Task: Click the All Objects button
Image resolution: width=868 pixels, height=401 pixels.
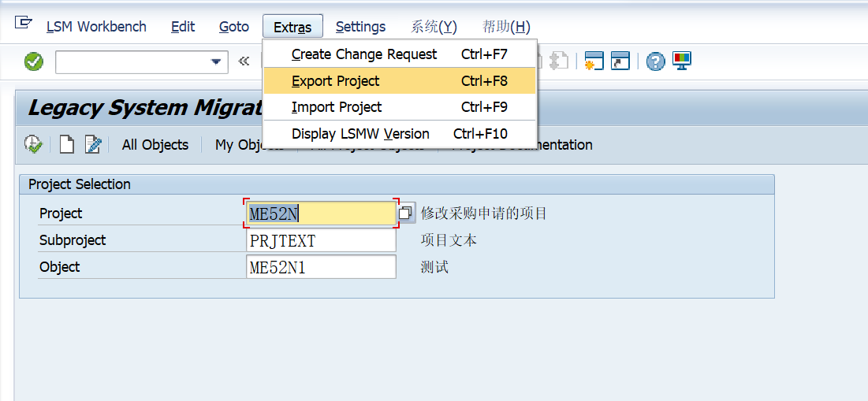Action: [x=155, y=145]
